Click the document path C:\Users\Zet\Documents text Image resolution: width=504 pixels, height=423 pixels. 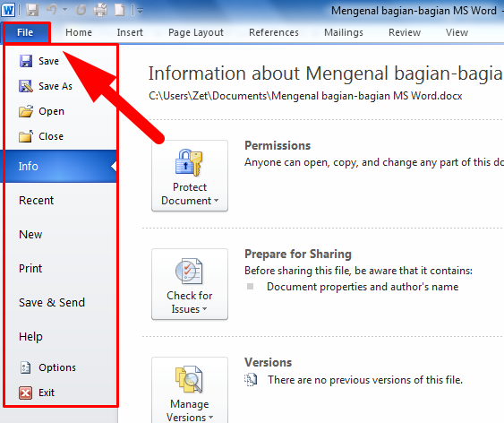(305, 96)
